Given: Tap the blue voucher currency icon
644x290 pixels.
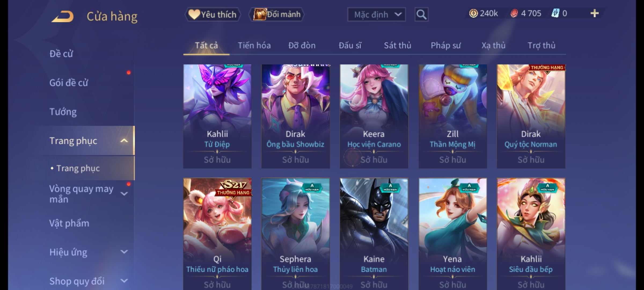Looking at the screenshot, I should [x=555, y=13].
